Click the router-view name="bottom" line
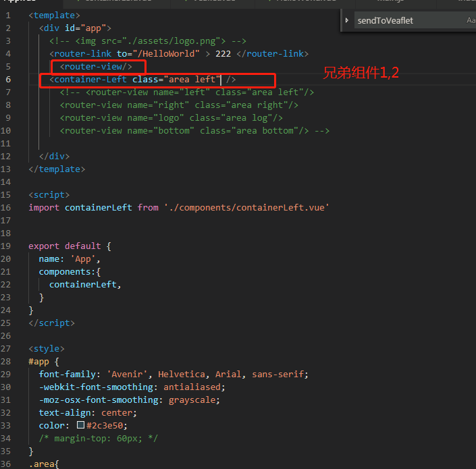Screen dimensions: 476x469 pos(194,131)
